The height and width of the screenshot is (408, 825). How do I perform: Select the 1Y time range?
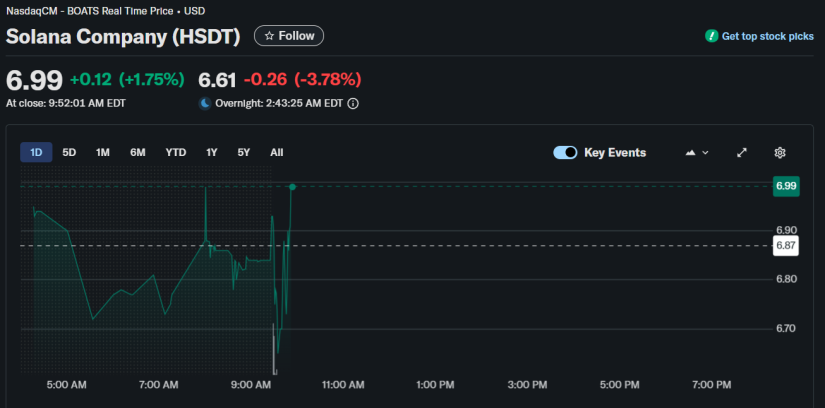click(x=212, y=153)
